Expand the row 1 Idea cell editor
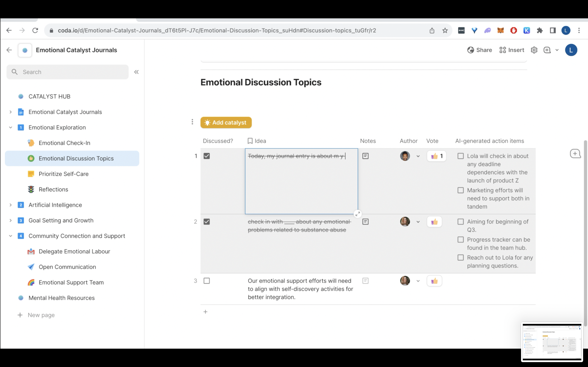The height and width of the screenshot is (367, 588). coord(358,214)
